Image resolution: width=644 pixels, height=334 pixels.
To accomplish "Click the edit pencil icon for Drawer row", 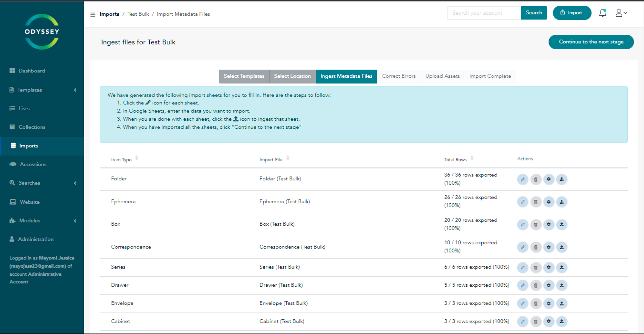I will point(523,285).
